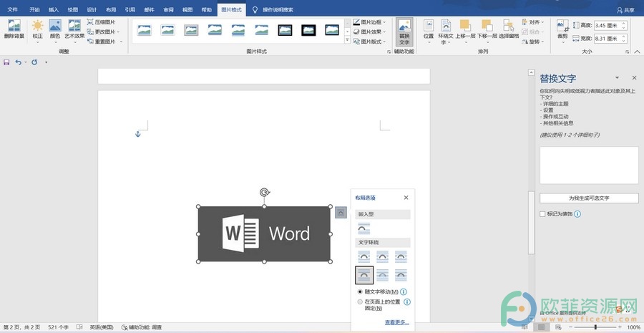Viewport: 644px width, 333px height.
Task: Click info icon next to 标记为装饰
Action: 578,214
